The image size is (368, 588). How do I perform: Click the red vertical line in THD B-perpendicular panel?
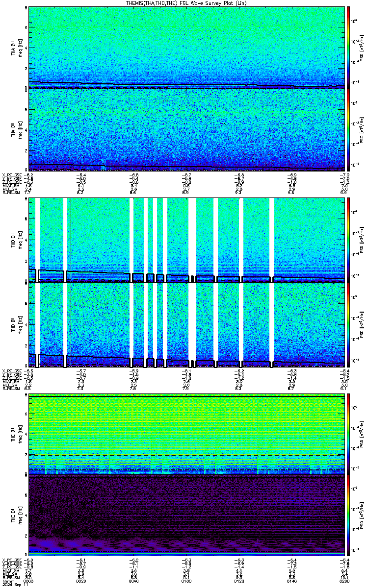tap(71, 239)
